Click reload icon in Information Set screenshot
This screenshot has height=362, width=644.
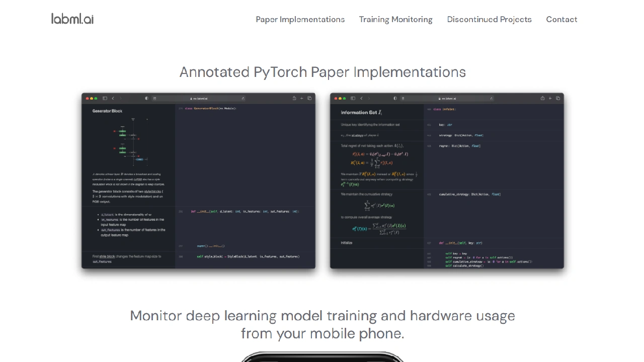point(491,99)
